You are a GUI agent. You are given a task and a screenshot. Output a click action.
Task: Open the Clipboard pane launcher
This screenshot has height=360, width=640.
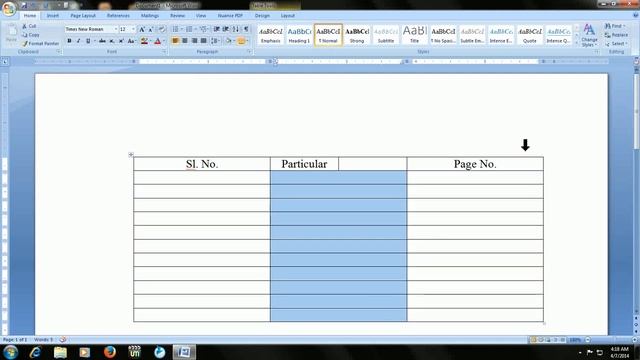pos(59,52)
